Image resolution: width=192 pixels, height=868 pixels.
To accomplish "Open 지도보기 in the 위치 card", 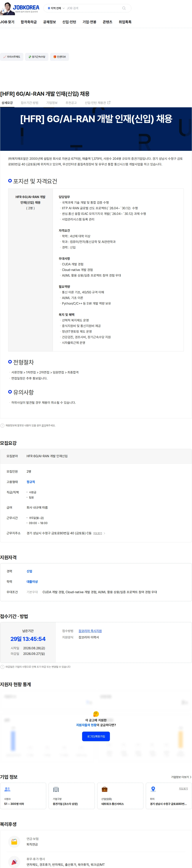I will coord(183,788).
